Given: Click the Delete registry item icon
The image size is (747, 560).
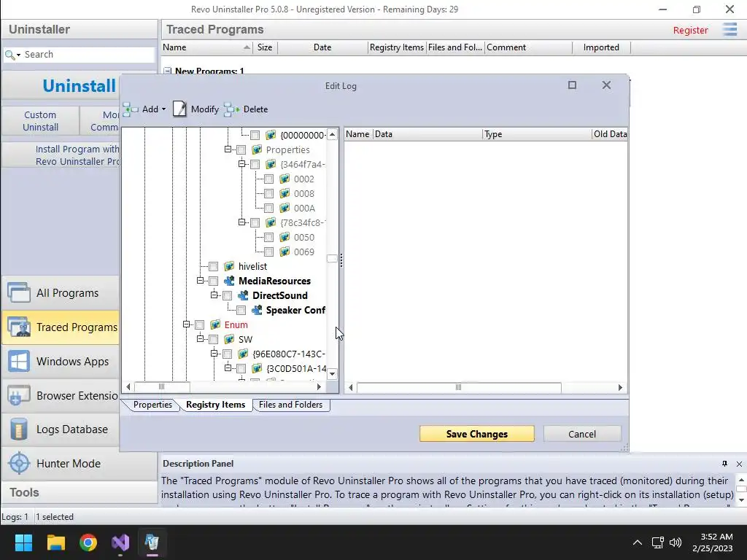Looking at the screenshot, I should click(231, 109).
